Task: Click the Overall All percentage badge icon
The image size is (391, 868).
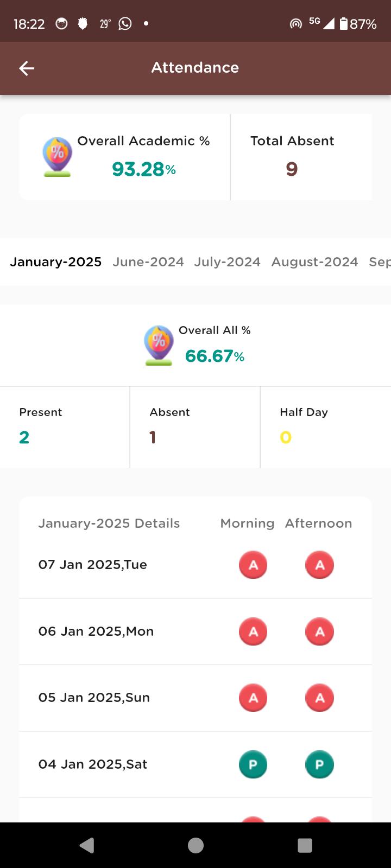Action: (159, 346)
